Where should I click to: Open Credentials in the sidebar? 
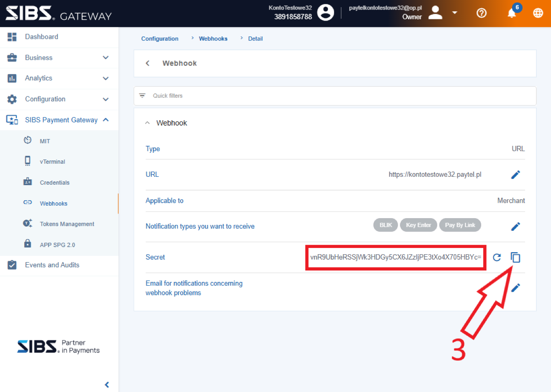coord(54,183)
